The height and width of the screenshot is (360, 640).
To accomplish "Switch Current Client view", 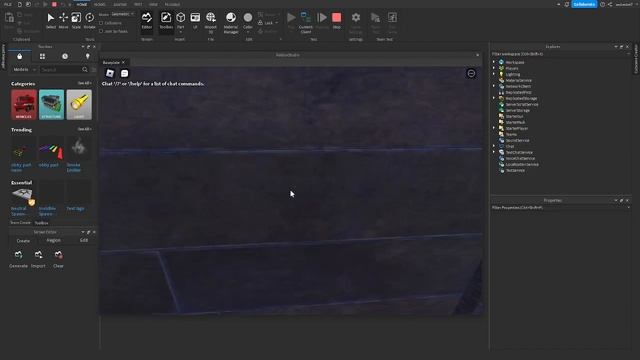I will coord(305,22).
